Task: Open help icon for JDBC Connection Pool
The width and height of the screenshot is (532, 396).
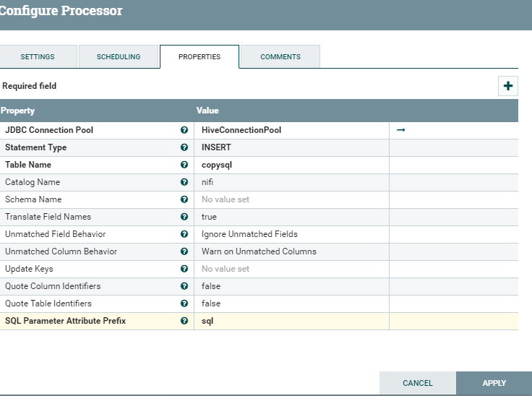Action: (x=184, y=130)
